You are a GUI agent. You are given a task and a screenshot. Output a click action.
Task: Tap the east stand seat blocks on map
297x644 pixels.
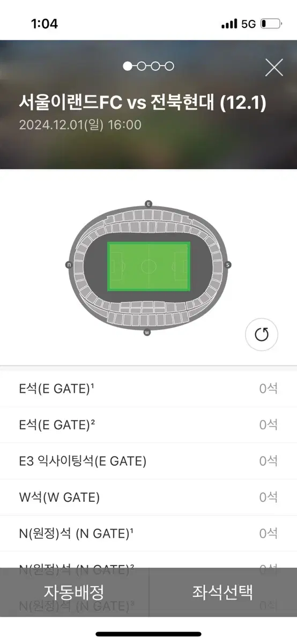(148, 220)
